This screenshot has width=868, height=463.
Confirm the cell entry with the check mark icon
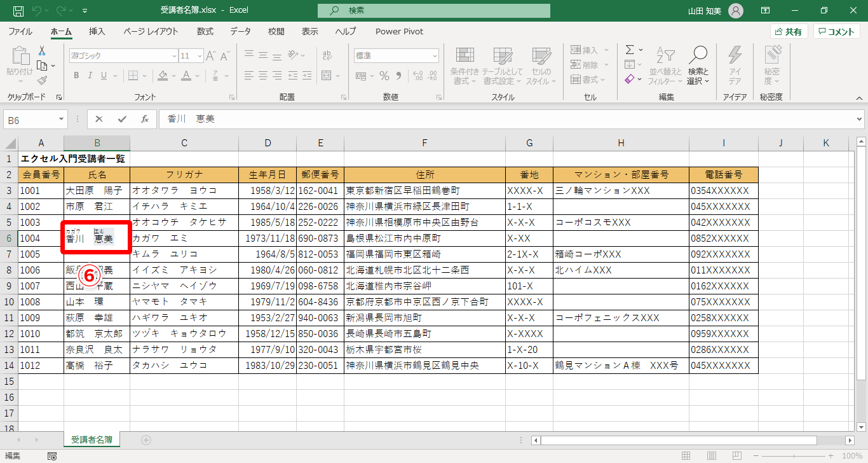click(x=122, y=119)
